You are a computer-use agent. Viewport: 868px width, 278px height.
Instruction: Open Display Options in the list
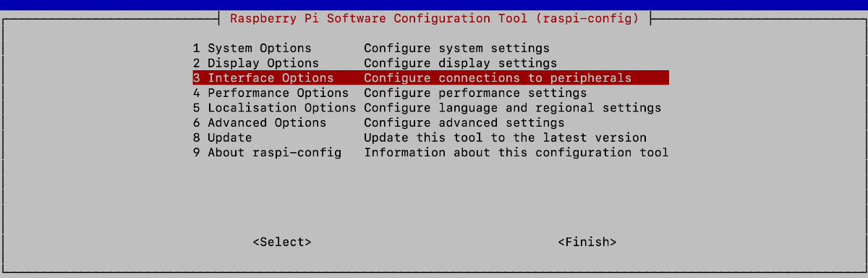(430, 63)
